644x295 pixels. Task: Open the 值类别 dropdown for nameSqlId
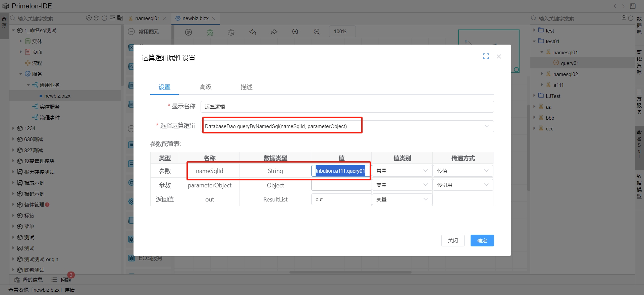click(x=402, y=171)
